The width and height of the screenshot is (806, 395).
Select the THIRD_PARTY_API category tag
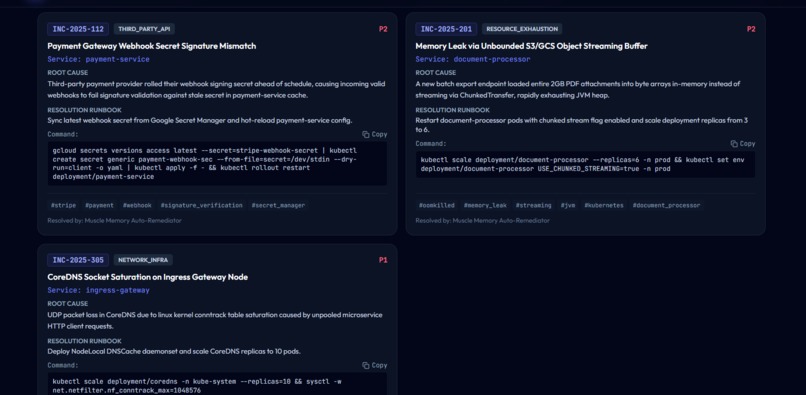pos(144,29)
